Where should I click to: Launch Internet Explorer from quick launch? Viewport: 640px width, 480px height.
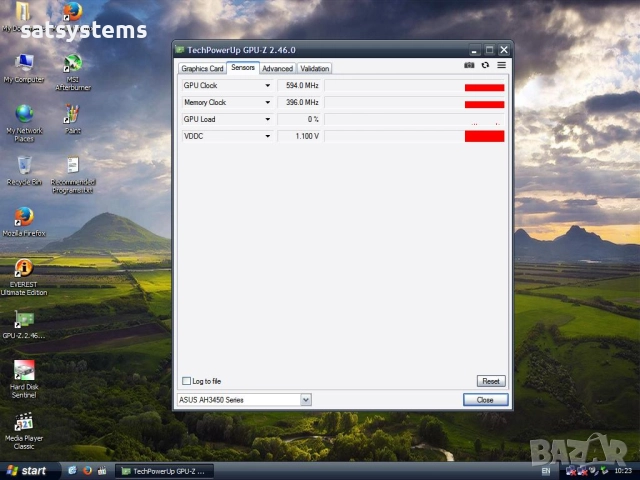coord(72,471)
